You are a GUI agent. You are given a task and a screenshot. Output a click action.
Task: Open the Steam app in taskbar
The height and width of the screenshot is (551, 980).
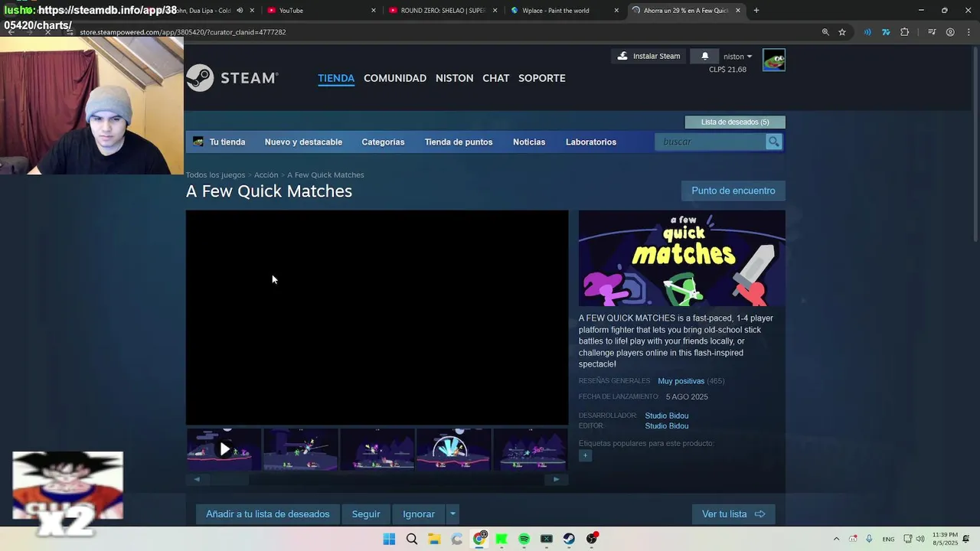pyautogui.click(x=569, y=539)
